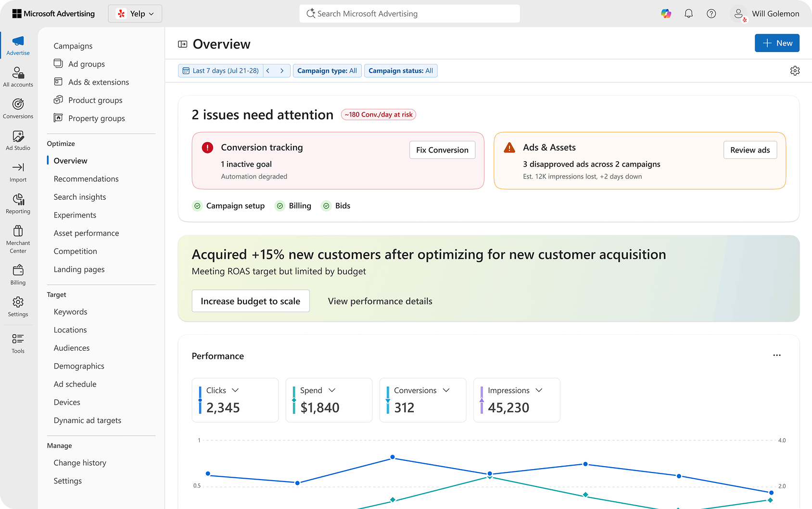Screen dimensions: 812x509
Task: Open the Keywords page under Target
Action: [70, 311]
